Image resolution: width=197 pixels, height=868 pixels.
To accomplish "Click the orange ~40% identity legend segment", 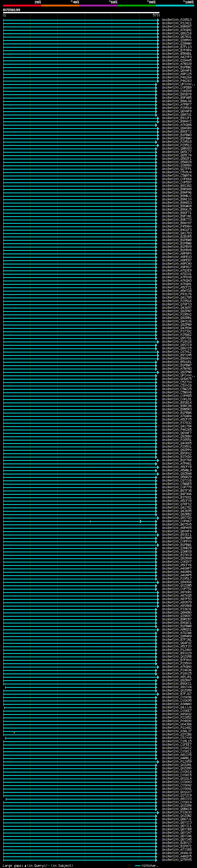I will [x=60, y=6].
